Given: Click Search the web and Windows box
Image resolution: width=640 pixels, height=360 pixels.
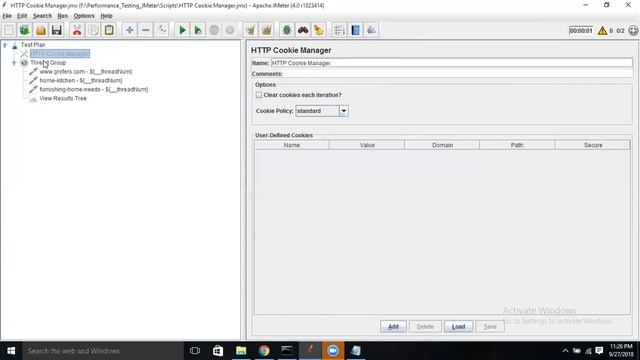Looking at the screenshot, I should pos(103,351).
